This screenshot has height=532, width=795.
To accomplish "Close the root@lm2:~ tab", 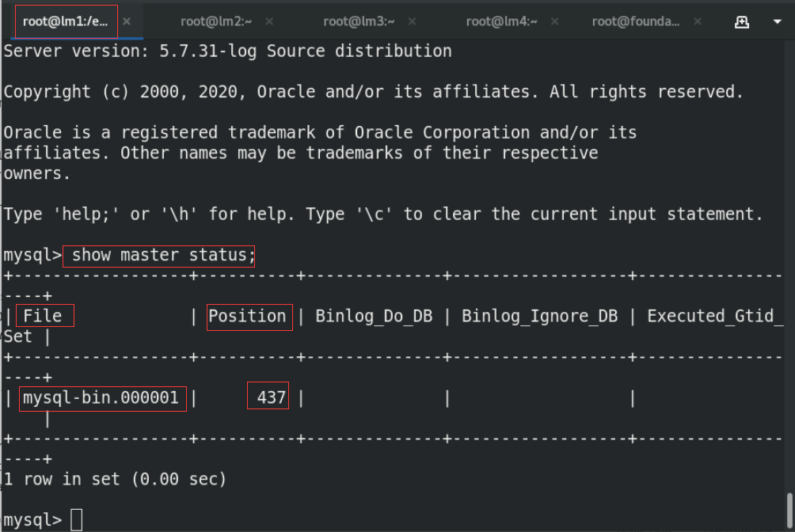I will pyautogui.click(x=269, y=21).
